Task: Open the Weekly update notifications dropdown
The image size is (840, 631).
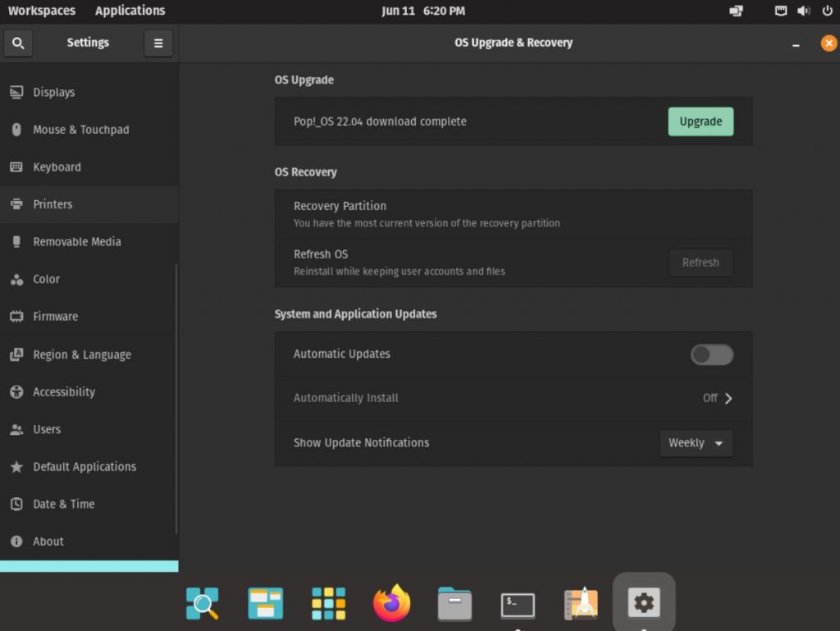Action: tap(696, 443)
